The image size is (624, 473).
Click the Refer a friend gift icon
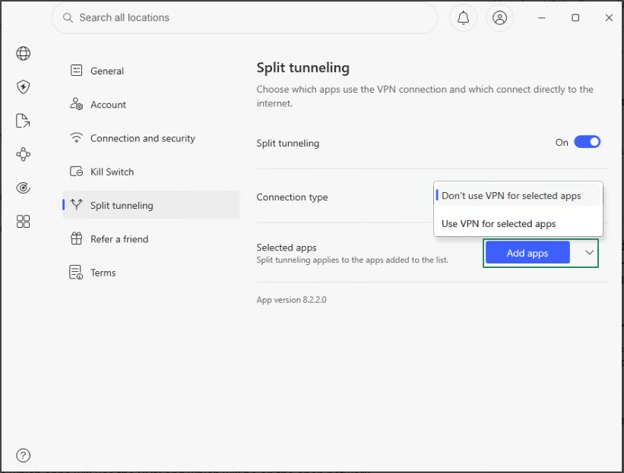tap(76, 239)
